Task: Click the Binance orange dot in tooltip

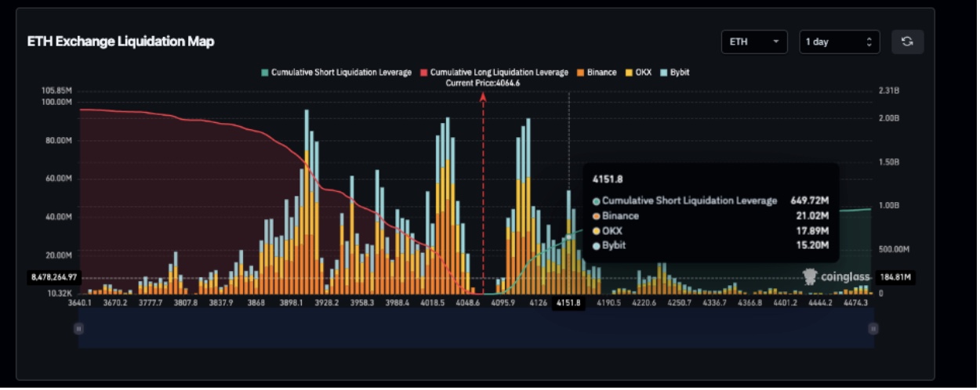Action: click(597, 216)
